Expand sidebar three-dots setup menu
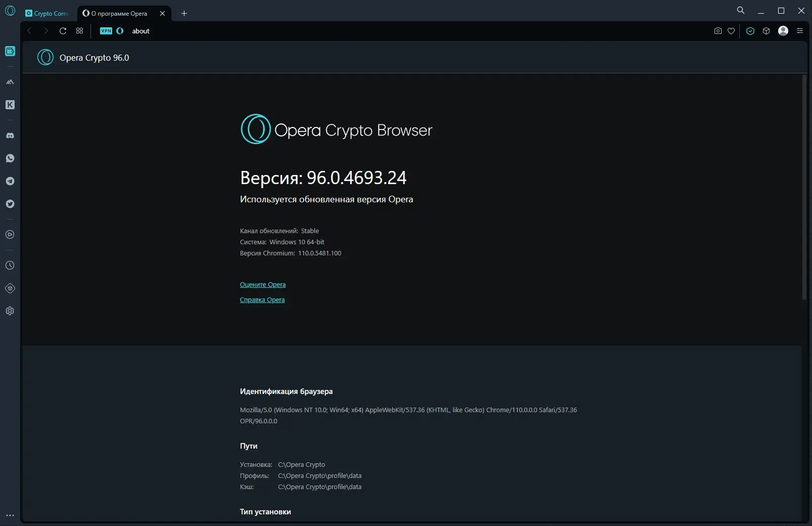 [x=10, y=515]
